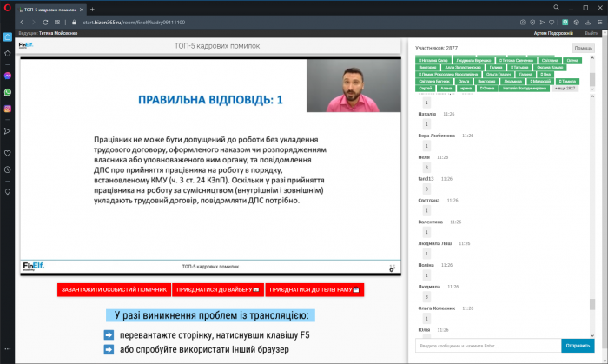This screenshot has height=364, width=608.
Task: Open the Opera main menu logo
Action: 7,7
